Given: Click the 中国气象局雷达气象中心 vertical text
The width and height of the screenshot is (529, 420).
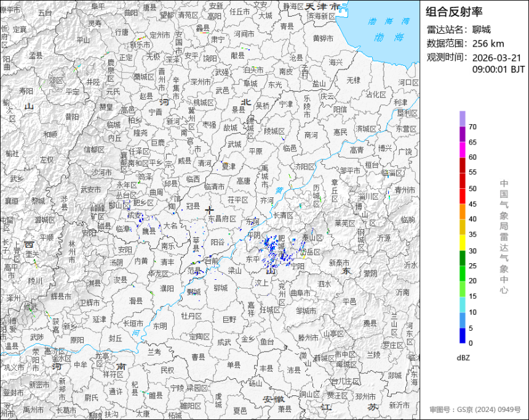Looking at the screenshot, I should click(x=504, y=237).
